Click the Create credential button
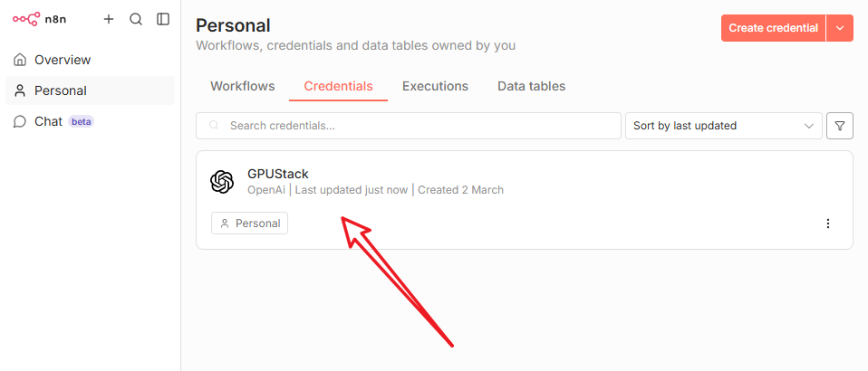Viewport: 868px width, 371px height. point(773,28)
